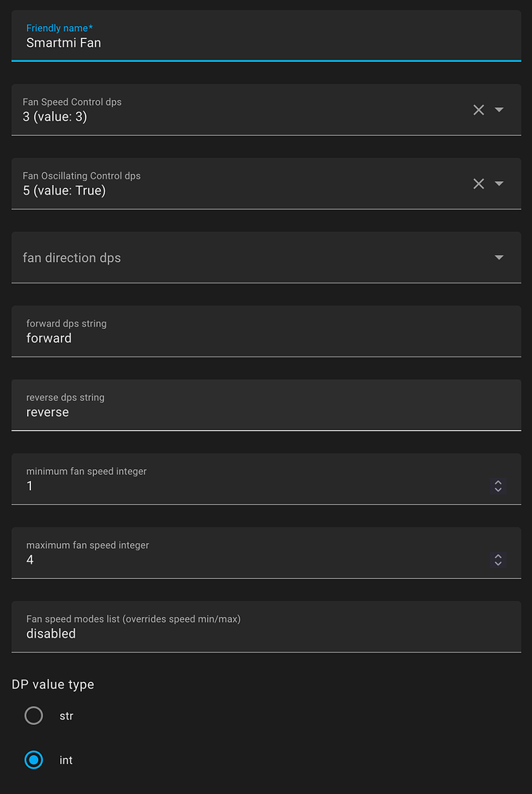
Task: Click maximum fan speed stepper arrows
Action: pos(498,560)
